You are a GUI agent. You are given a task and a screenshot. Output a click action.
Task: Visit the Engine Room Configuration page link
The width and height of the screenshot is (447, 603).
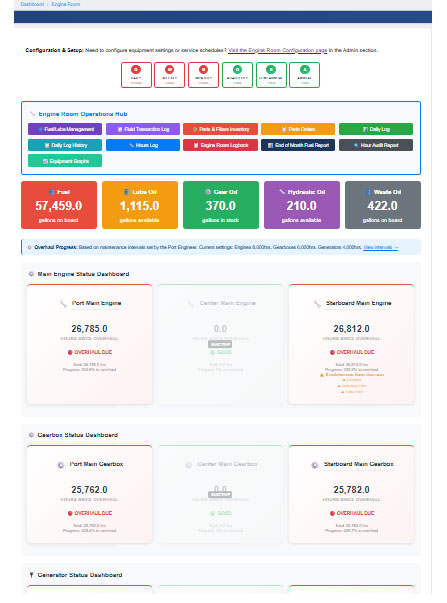[277, 50]
